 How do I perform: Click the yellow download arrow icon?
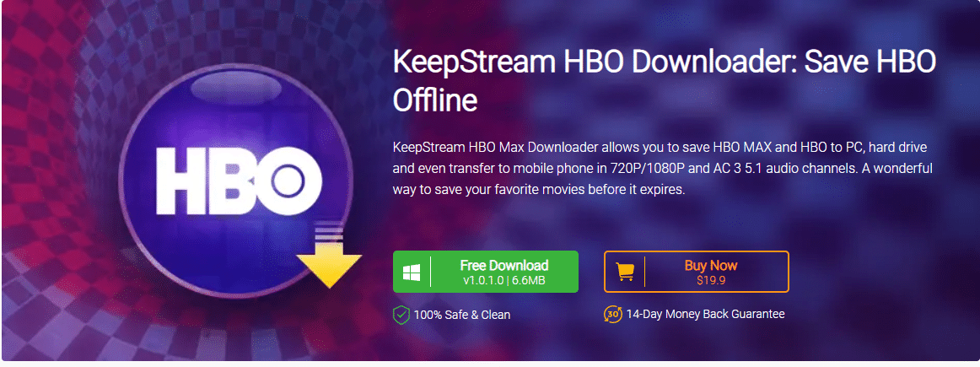click(x=330, y=257)
